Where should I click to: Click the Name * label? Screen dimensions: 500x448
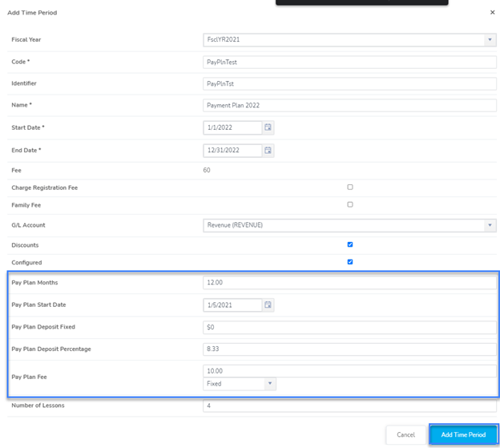coord(22,105)
